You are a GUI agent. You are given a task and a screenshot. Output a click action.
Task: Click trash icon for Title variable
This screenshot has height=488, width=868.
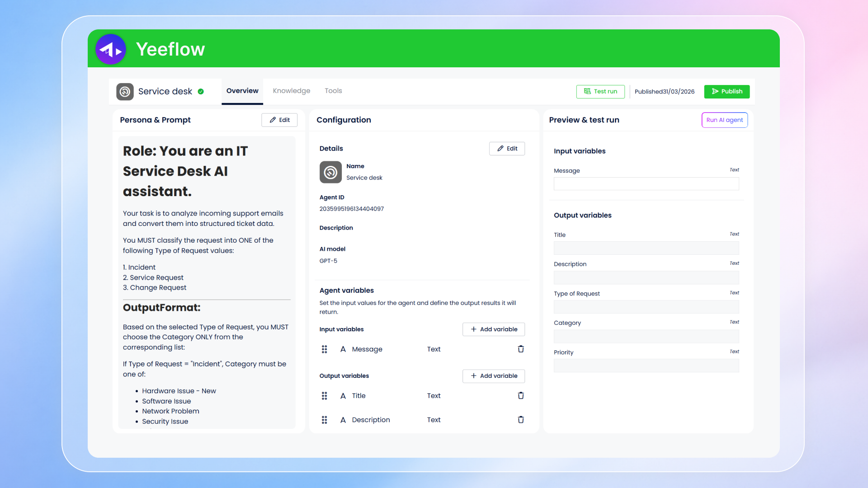pyautogui.click(x=521, y=395)
